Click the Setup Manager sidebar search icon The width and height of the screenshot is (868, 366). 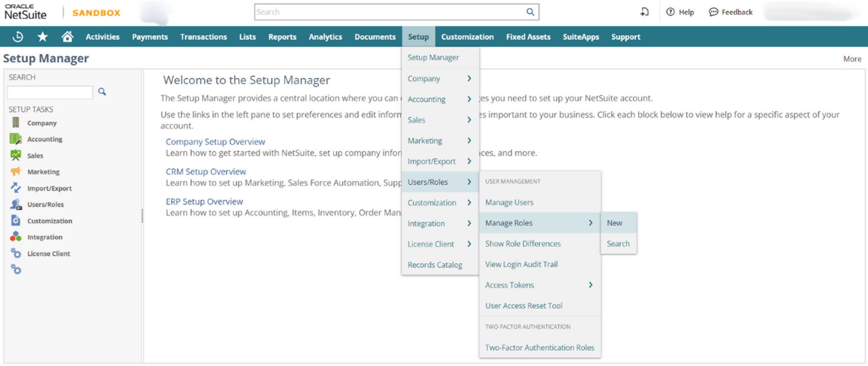[x=102, y=92]
